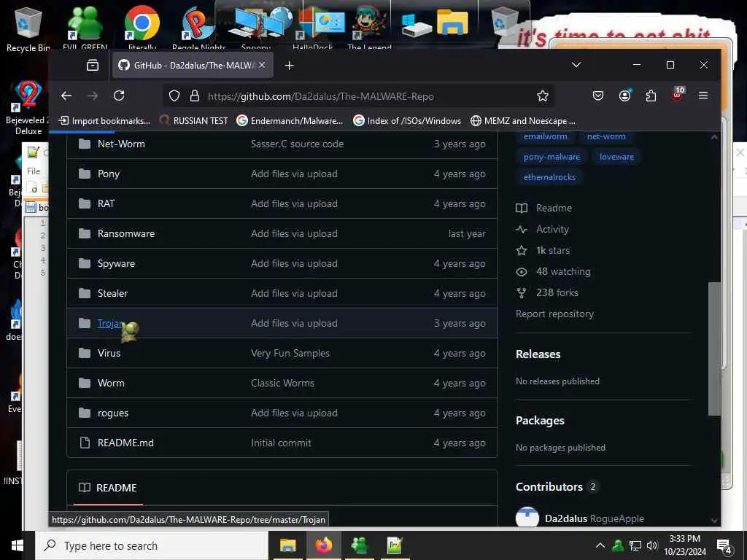Open the Spyware folder
Image resolution: width=747 pixels, height=560 pixels.
pos(116,264)
